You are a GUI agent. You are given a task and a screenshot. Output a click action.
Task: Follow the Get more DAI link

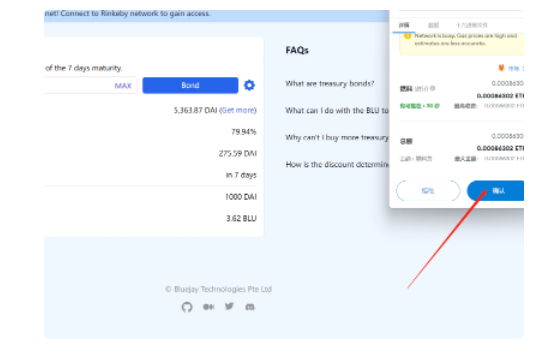tap(238, 110)
